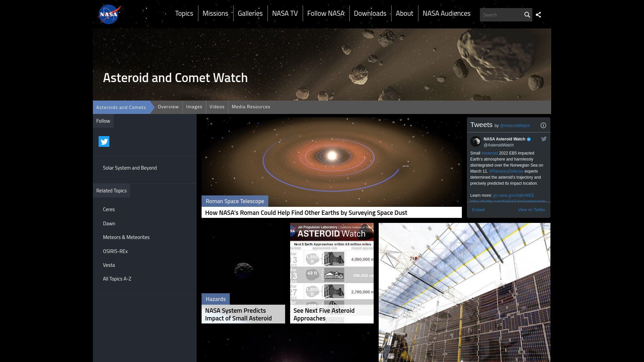The image size is (644, 362).
Task: Click the Asteroid Watch widget thumbnail
Action: click(332, 263)
